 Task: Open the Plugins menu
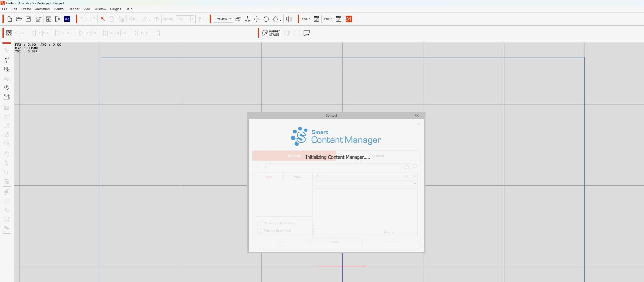[116, 9]
